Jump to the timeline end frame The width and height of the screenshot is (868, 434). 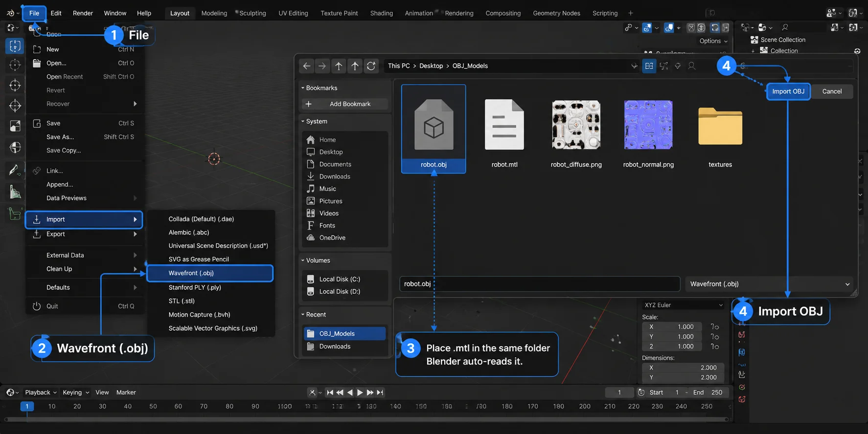[380, 392]
